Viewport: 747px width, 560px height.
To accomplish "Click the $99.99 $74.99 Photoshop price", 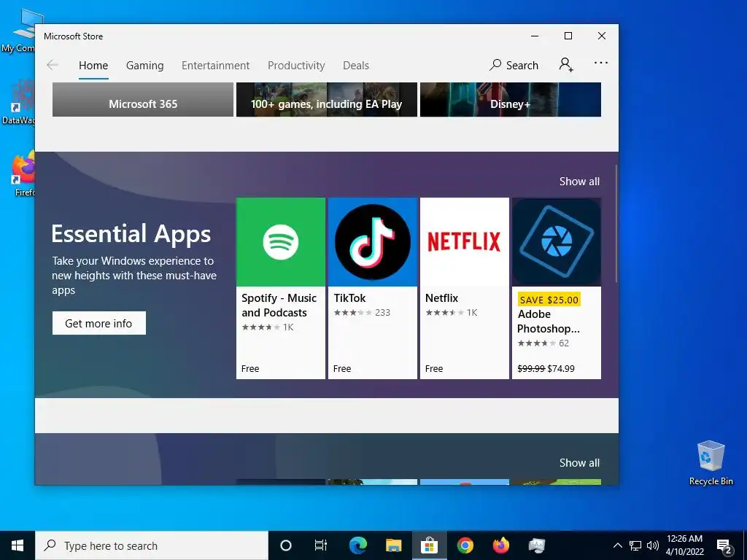I will click(546, 368).
